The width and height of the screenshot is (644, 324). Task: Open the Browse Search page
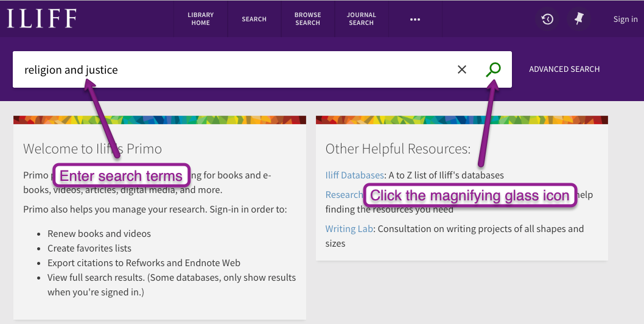point(307,19)
